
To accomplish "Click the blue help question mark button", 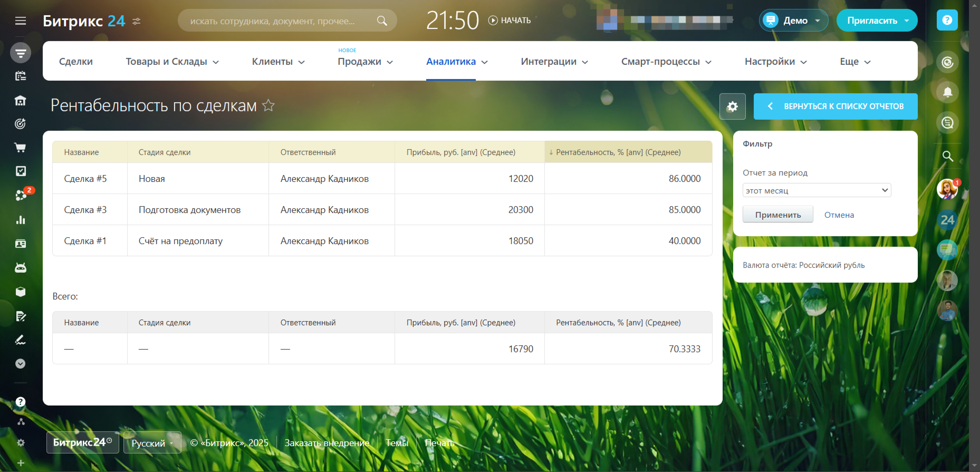I will click(x=947, y=20).
